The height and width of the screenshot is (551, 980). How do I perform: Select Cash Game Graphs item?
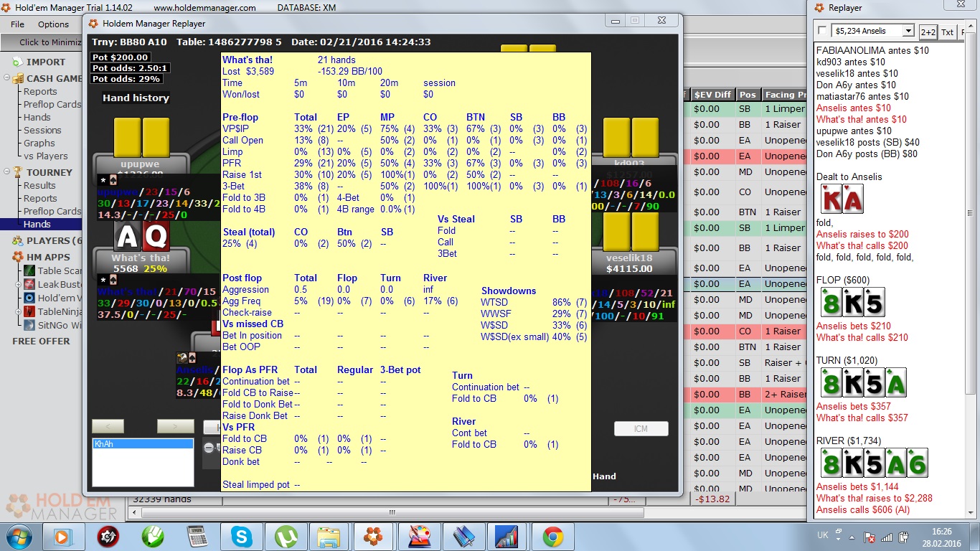[x=39, y=143]
